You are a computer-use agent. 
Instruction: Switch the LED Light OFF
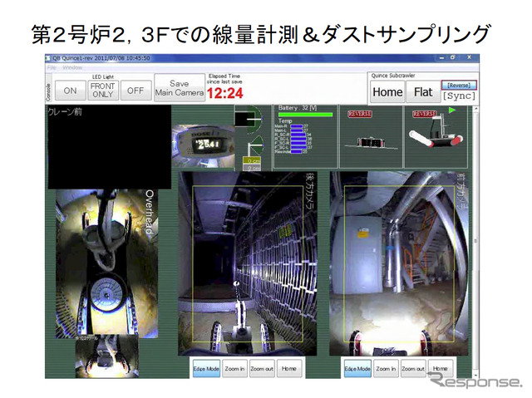coord(135,91)
